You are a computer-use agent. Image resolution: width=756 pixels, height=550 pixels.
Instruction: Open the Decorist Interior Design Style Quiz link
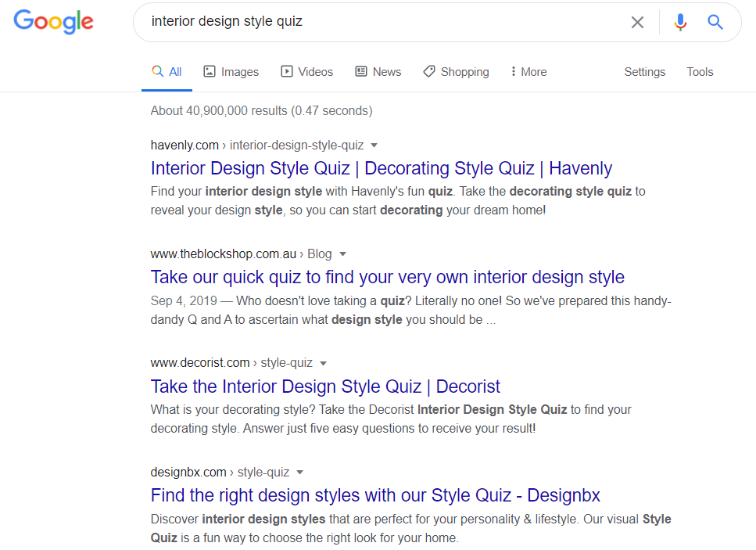[x=325, y=386]
